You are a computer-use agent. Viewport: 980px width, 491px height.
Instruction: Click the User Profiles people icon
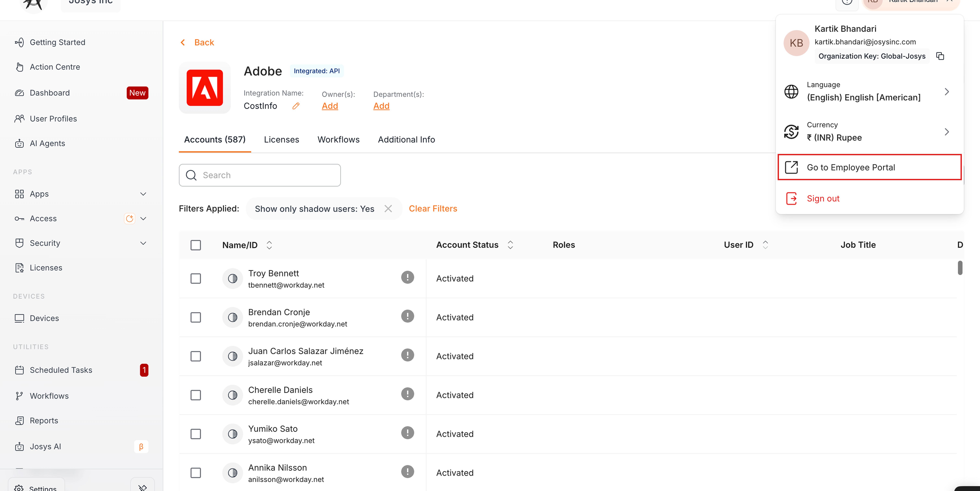[19, 119]
